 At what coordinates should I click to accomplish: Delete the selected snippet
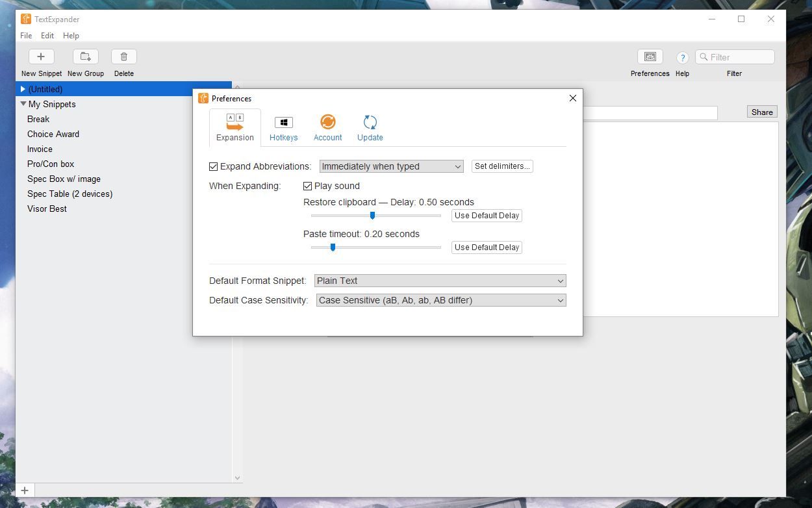point(123,62)
